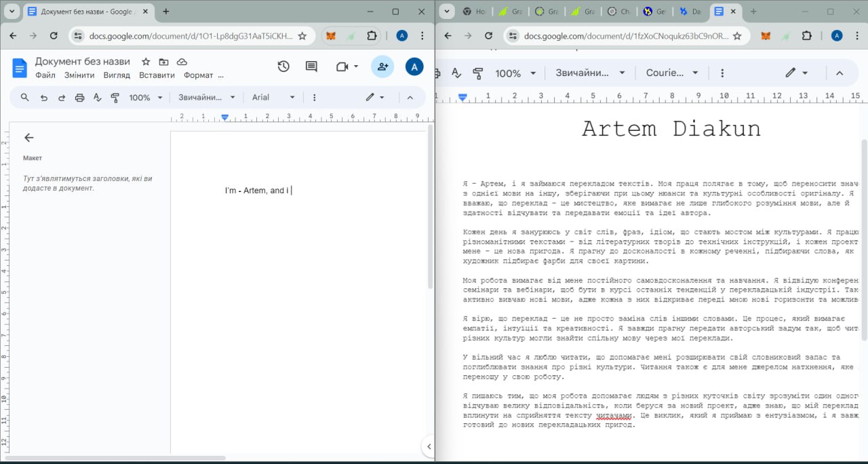Open the Формат menu
The width and height of the screenshot is (868, 464).
[x=198, y=75]
